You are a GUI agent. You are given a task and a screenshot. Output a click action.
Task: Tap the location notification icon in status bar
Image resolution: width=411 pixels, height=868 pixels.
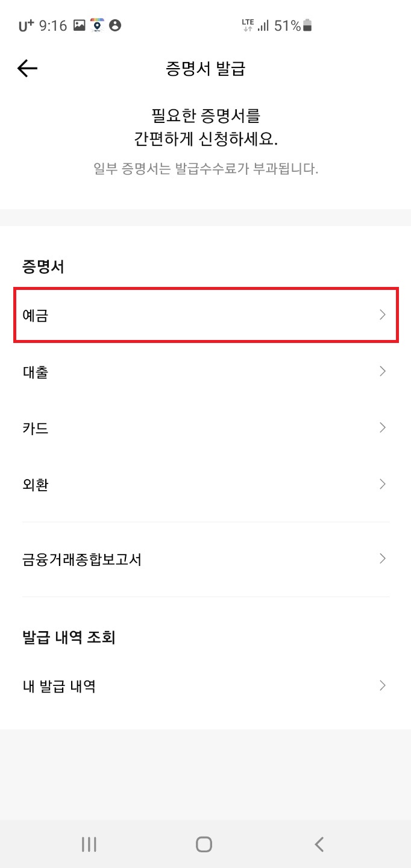point(96,25)
